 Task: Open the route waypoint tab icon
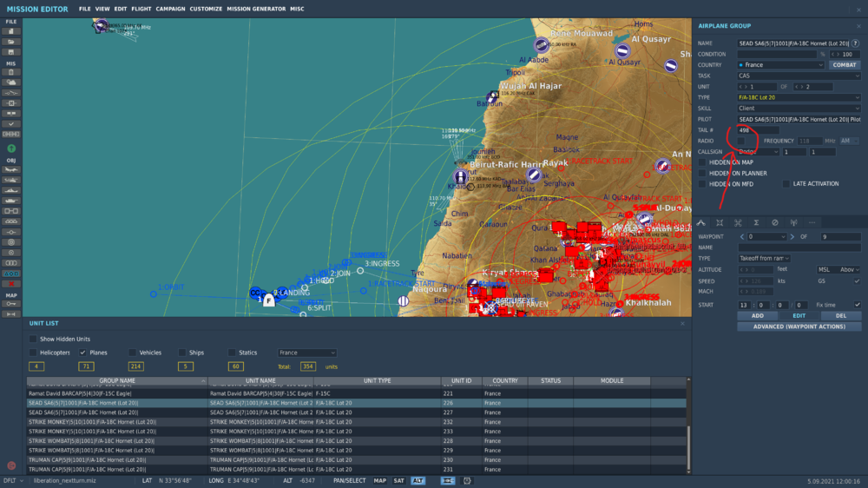coord(701,223)
